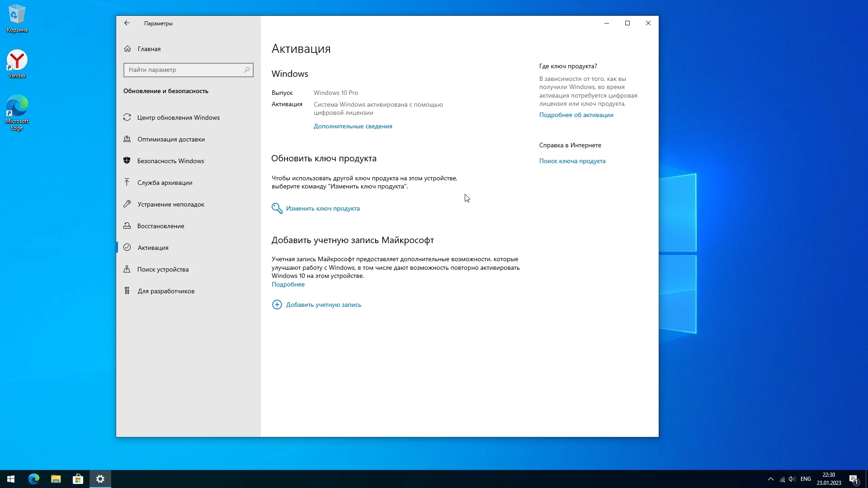Select Оптимизация доставки in sidebar
Screen dimensions: 868x488
[x=171, y=139]
